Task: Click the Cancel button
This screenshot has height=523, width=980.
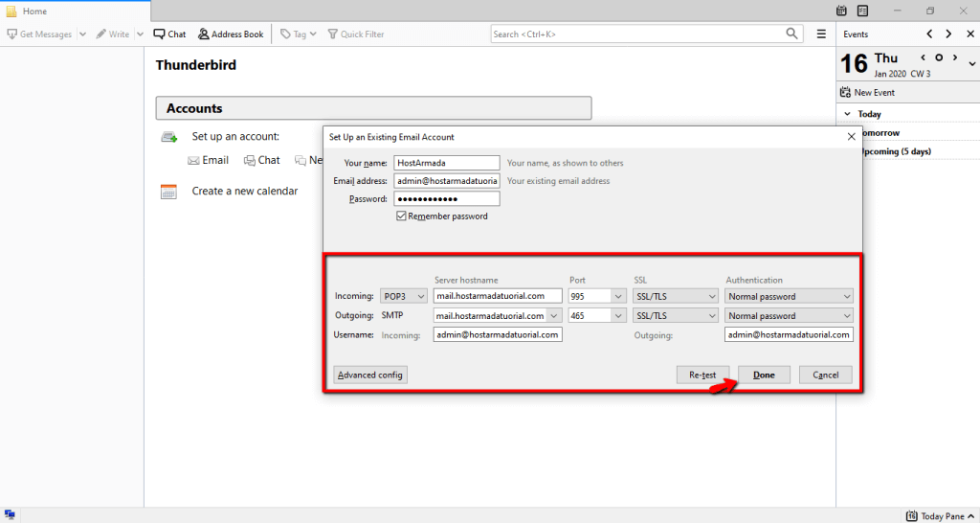Action: [826, 375]
